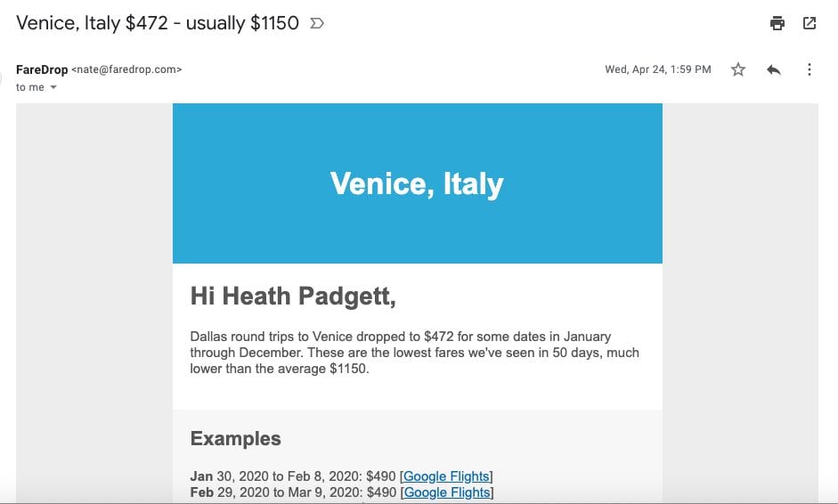Click the Wed, Apr 24 timestamp
The width and height of the screenshot is (838, 504).
pyautogui.click(x=658, y=69)
